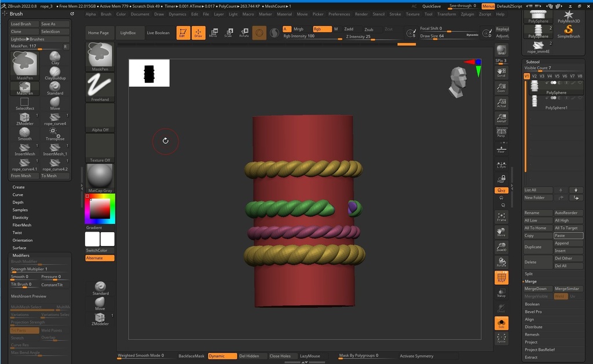593x364 pixels.
Task: Expand the Remesh subtool section
Action: click(532, 334)
